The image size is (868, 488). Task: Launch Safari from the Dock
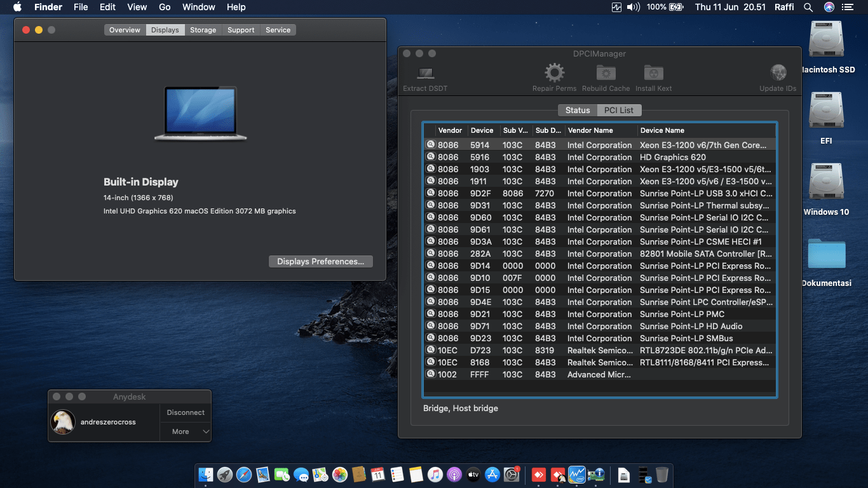tap(244, 475)
